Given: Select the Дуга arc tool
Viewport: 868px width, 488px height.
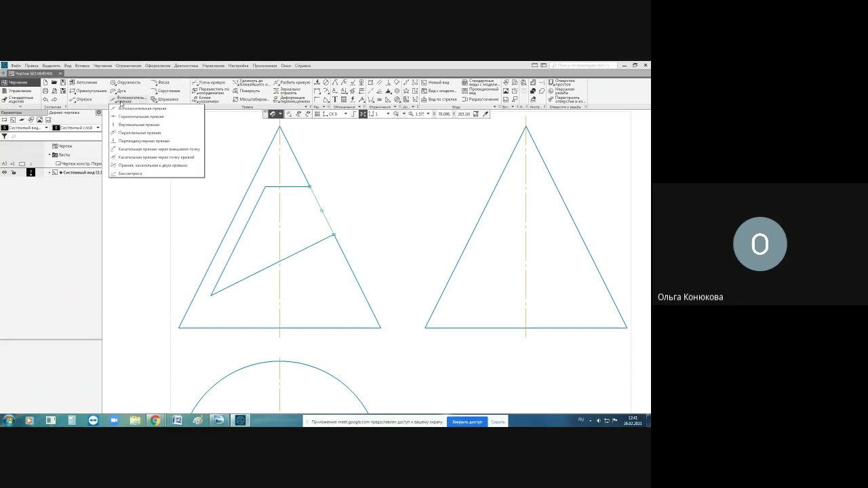Looking at the screenshot, I should [x=119, y=90].
